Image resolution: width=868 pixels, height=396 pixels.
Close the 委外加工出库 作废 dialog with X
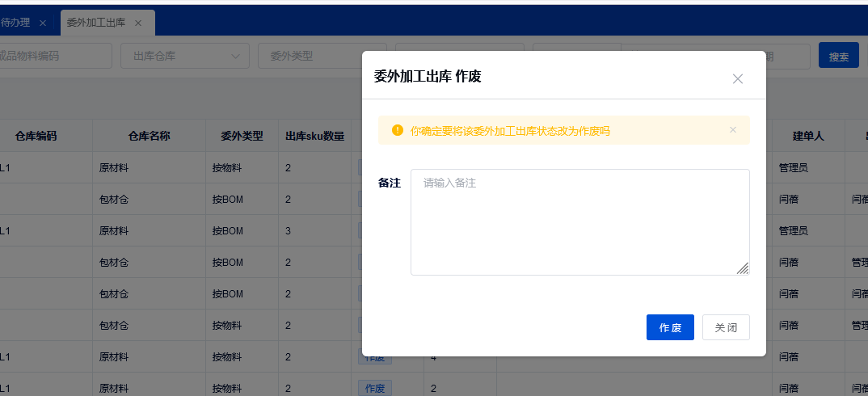click(737, 78)
